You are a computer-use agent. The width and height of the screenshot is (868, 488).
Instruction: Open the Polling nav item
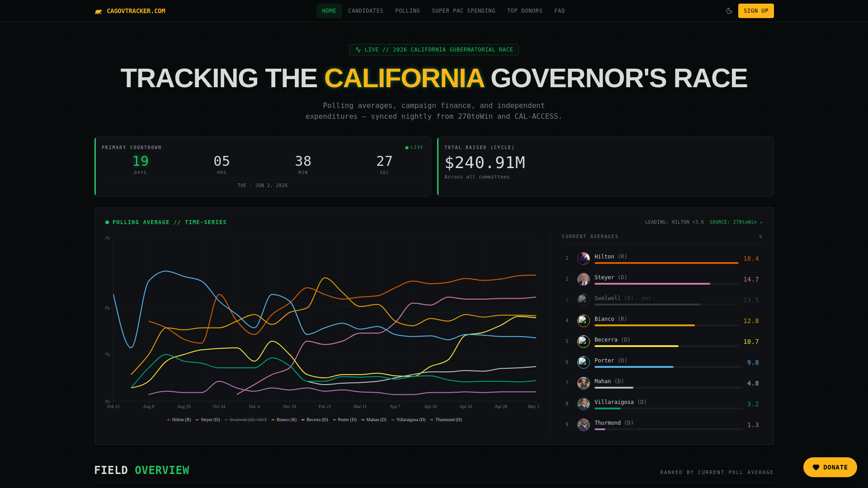pyautogui.click(x=407, y=11)
